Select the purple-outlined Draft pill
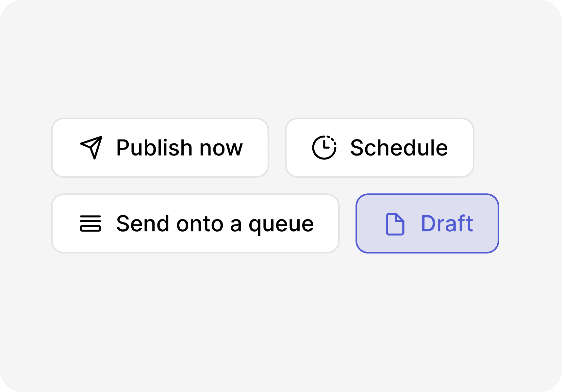 (x=427, y=223)
